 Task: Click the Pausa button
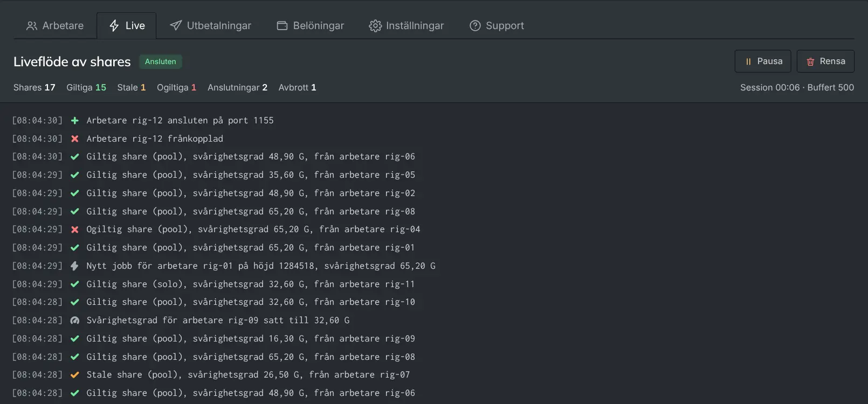click(763, 61)
